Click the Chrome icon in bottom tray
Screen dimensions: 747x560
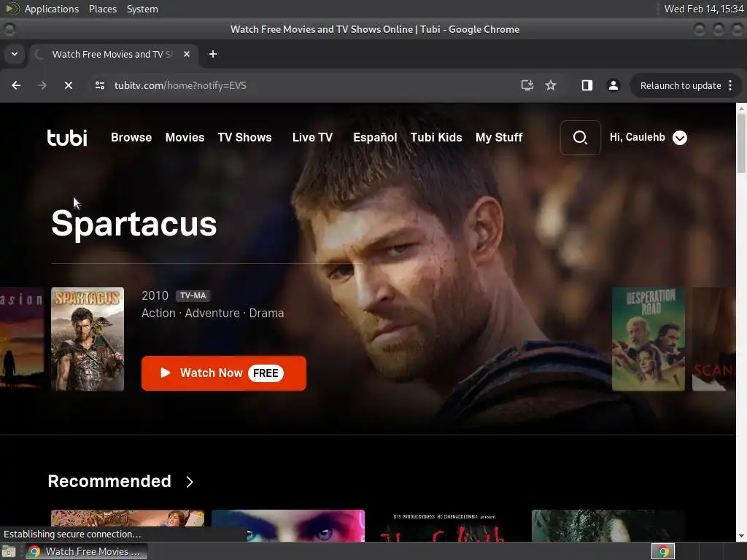[662, 551]
